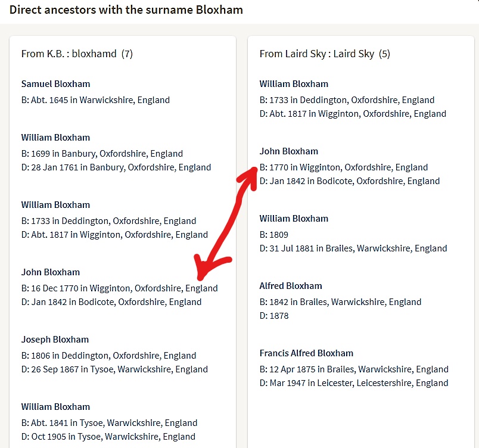Select William Bloxham born 1809
Screen dimensions: 479x448
click(x=294, y=219)
